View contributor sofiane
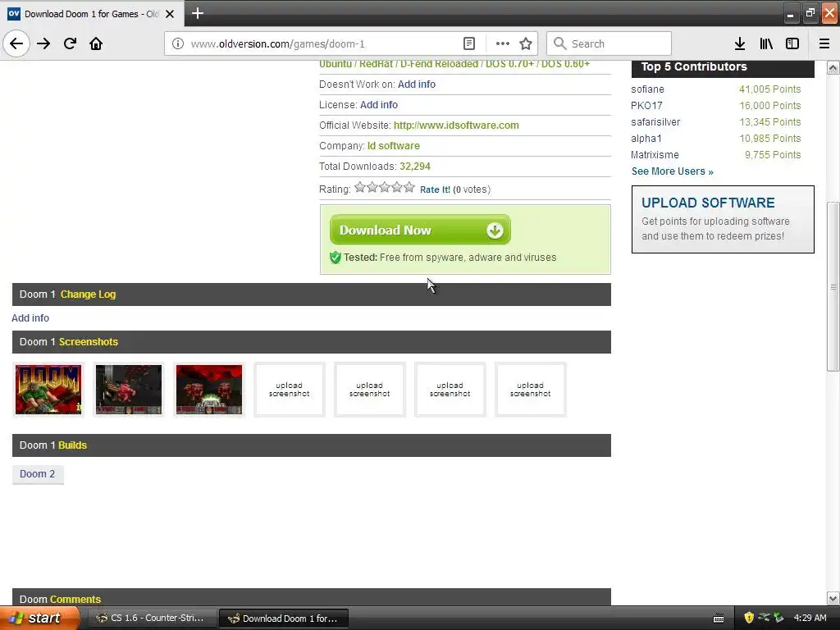 click(647, 89)
